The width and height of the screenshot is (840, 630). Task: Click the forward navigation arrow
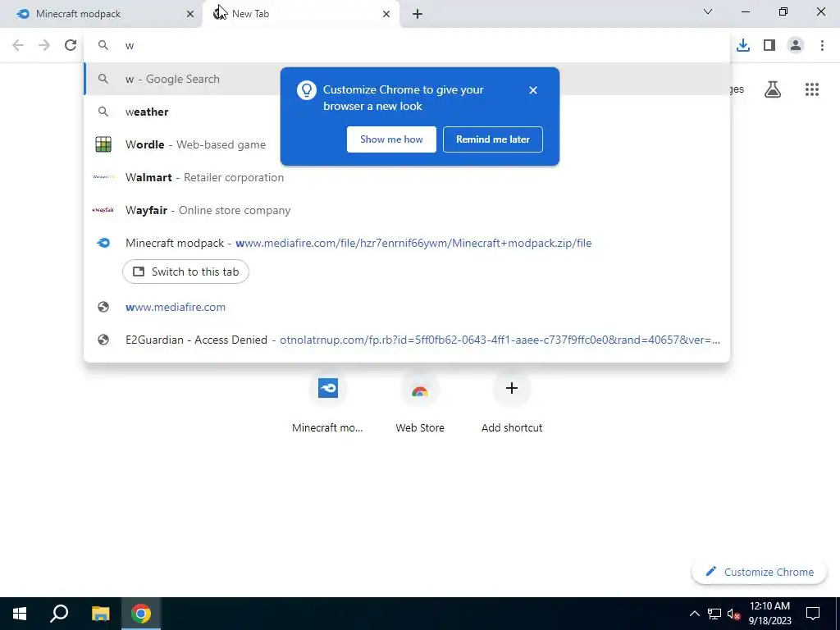click(x=44, y=46)
